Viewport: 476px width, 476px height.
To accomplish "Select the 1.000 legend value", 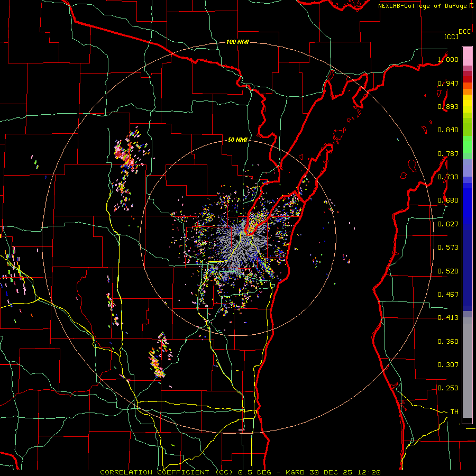I will (x=448, y=59).
